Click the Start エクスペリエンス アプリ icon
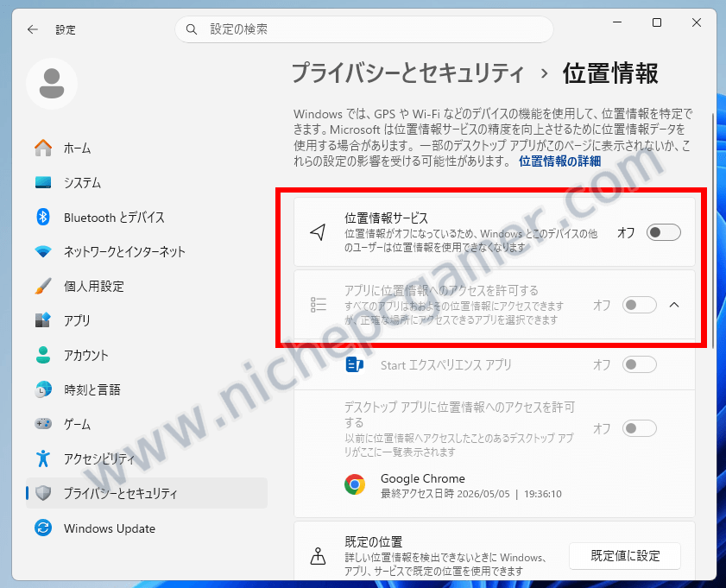 tap(355, 365)
